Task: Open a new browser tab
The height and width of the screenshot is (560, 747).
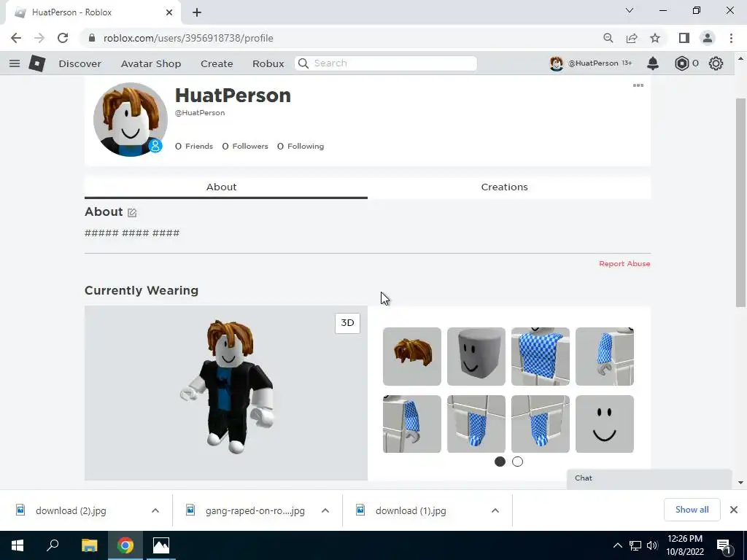Action: click(x=197, y=12)
